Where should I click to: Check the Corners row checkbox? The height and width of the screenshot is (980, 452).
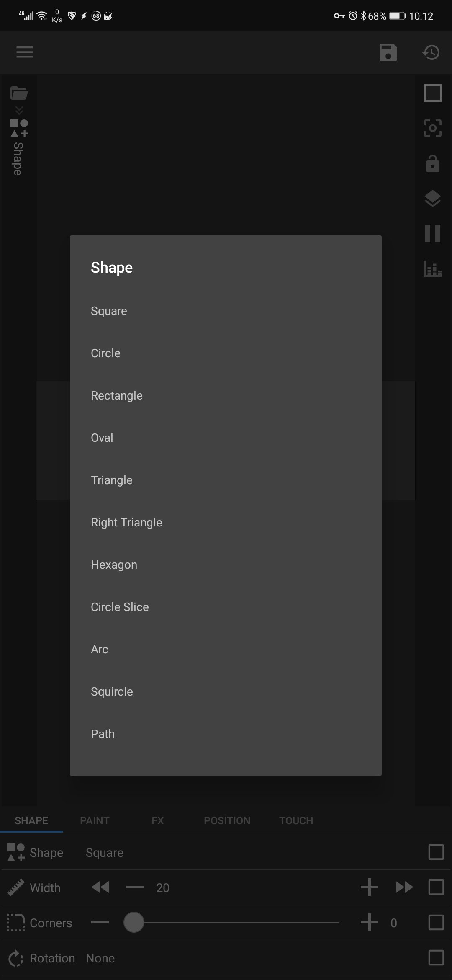point(436,923)
